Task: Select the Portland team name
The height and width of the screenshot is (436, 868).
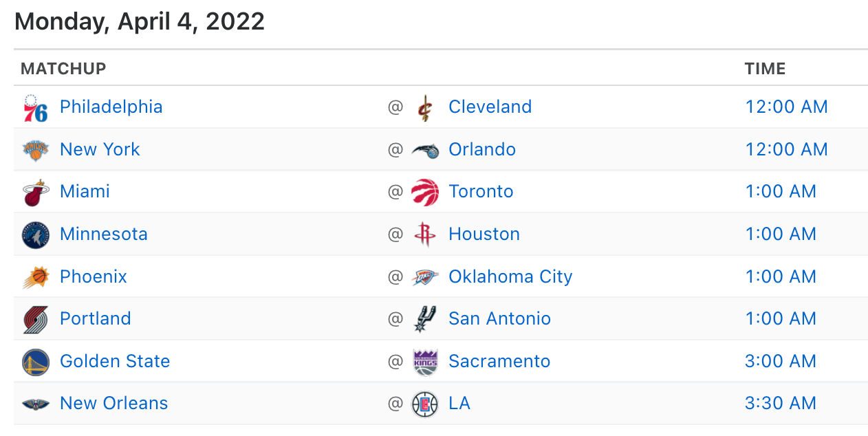Action: pyautogui.click(x=96, y=318)
